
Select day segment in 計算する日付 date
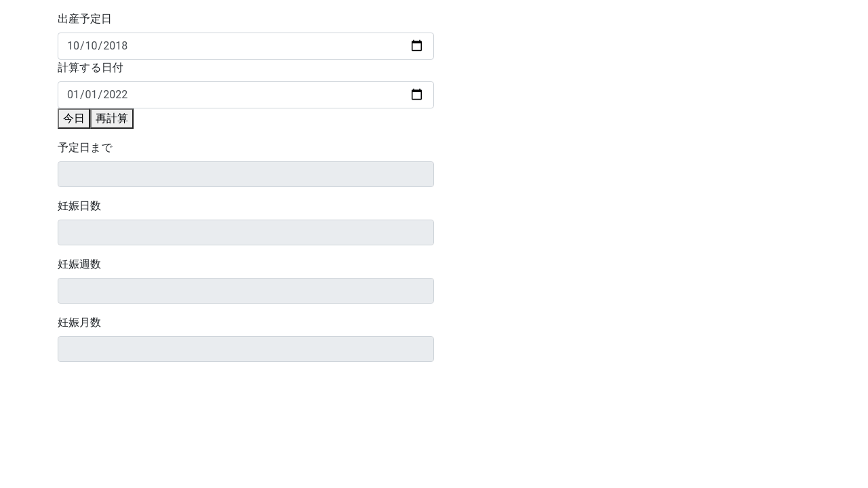tap(92, 95)
